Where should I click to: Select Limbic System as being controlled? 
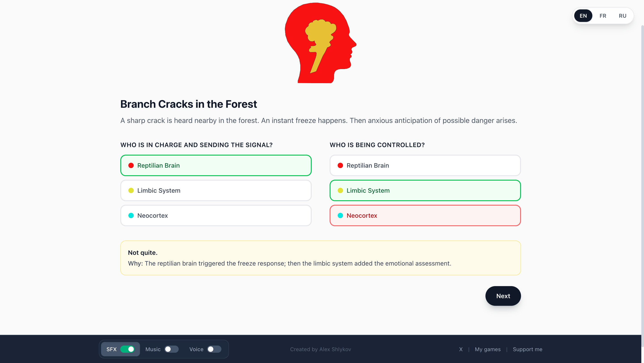(425, 190)
